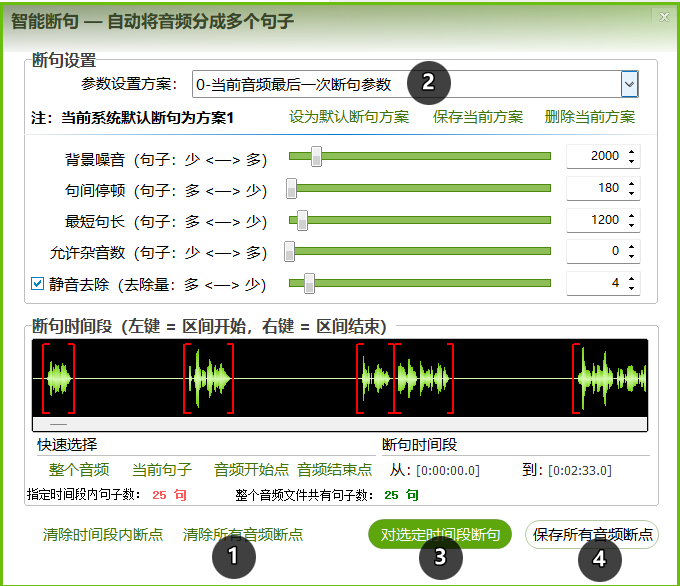Enable the 静音去除 checkbox
This screenshot has width=680, height=586.
pyautogui.click(x=38, y=284)
